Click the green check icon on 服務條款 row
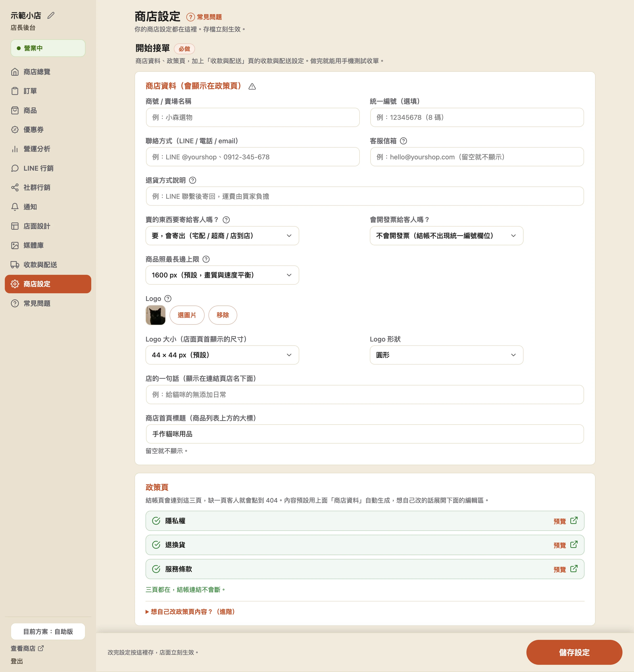The width and height of the screenshot is (634, 672). (156, 569)
